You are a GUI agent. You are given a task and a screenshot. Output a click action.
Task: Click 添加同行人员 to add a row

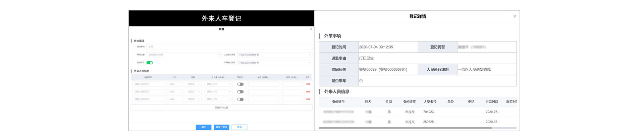pos(221,108)
